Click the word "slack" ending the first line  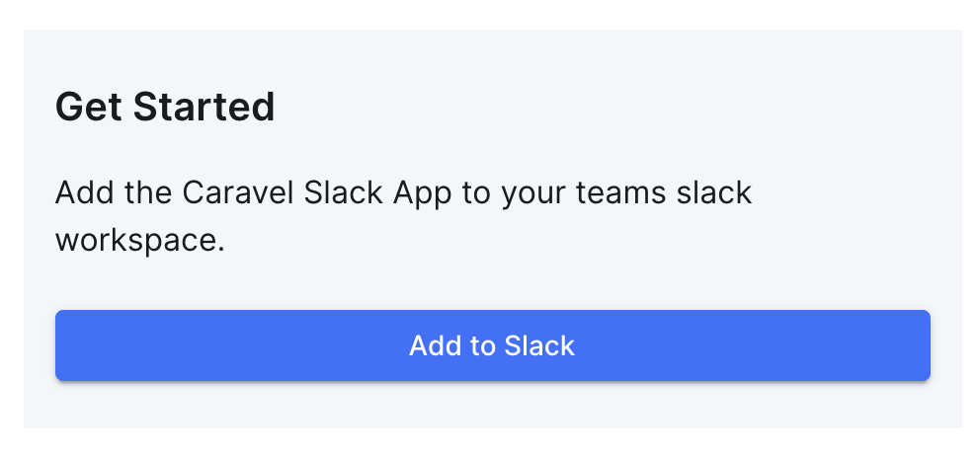pyautogui.click(x=714, y=193)
